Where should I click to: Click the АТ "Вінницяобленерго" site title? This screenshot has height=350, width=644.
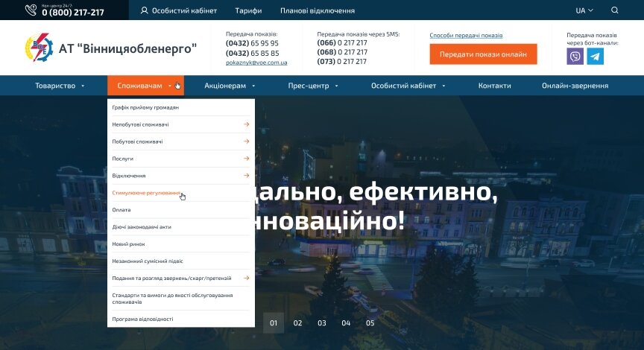127,49
